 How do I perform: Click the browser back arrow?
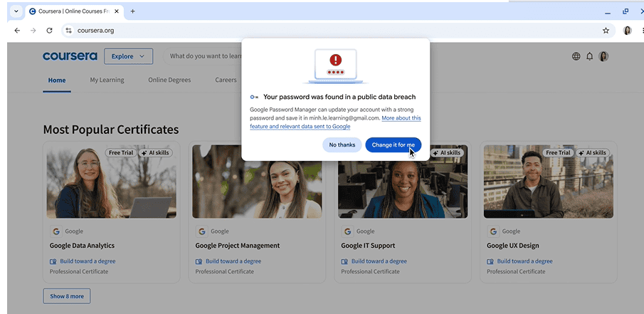click(x=17, y=31)
